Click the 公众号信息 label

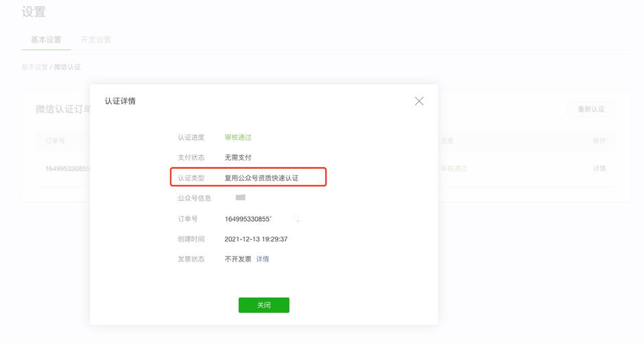(x=194, y=198)
